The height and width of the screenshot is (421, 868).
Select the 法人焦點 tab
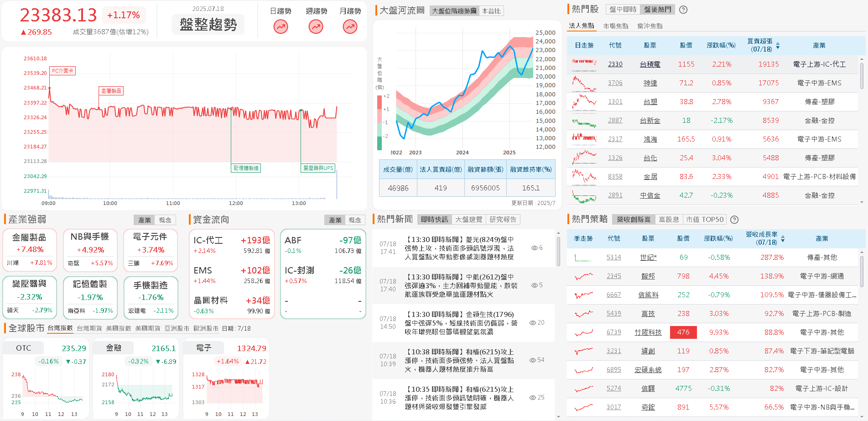click(582, 26)
